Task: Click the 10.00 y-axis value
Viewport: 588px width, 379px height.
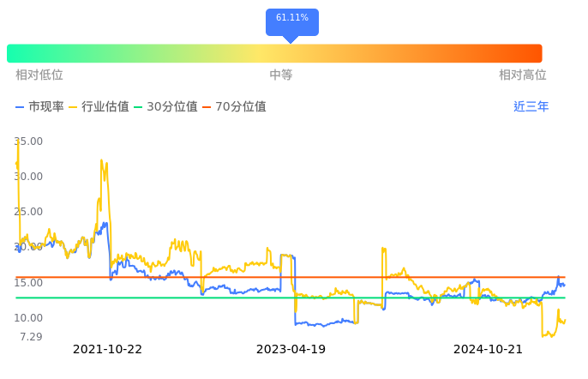Action: (x=28, y=318)
